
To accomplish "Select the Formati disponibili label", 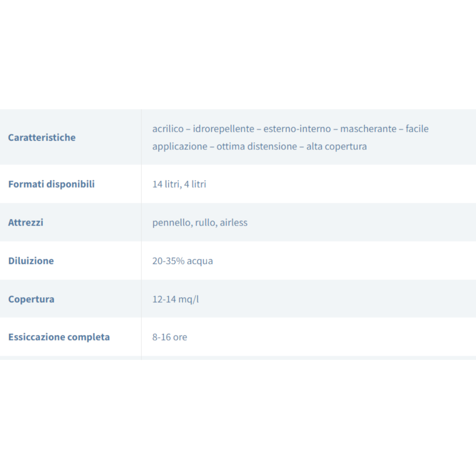I will click(x=51, y=184).
